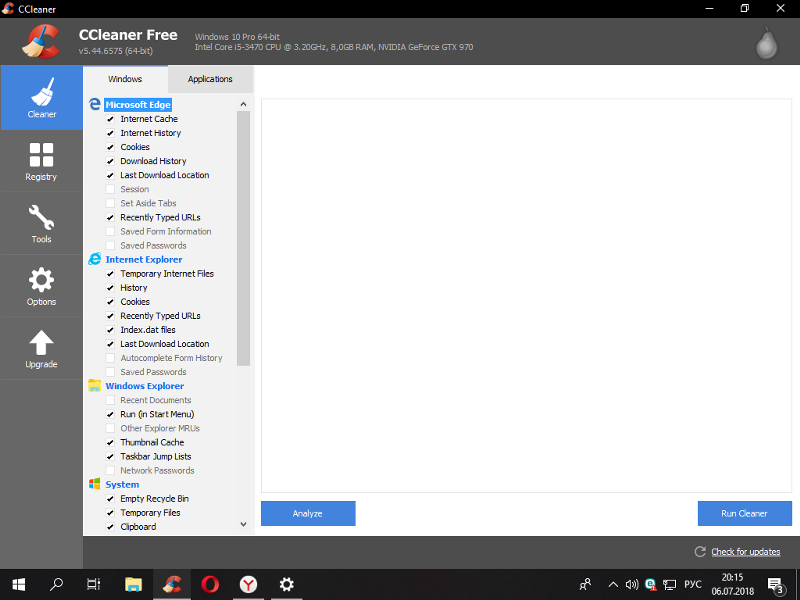Viewport: 800px width, 600px height.
Task: Click the Taskbar Jump Lists label
Action: (x=156, y=457)
